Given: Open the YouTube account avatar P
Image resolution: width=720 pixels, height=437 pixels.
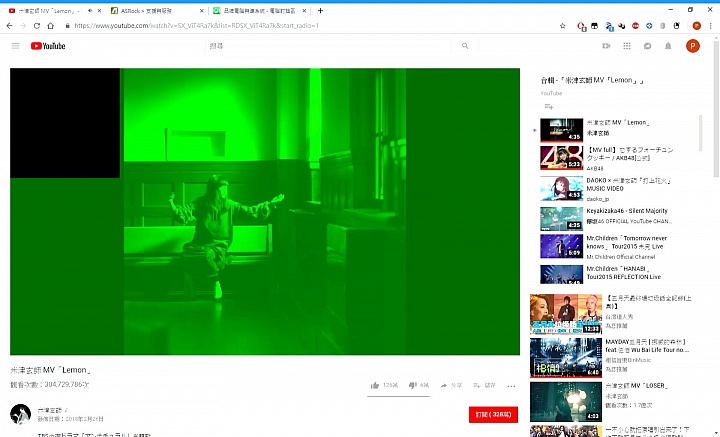Looking at the screenshot, I should tap(692, 46).
